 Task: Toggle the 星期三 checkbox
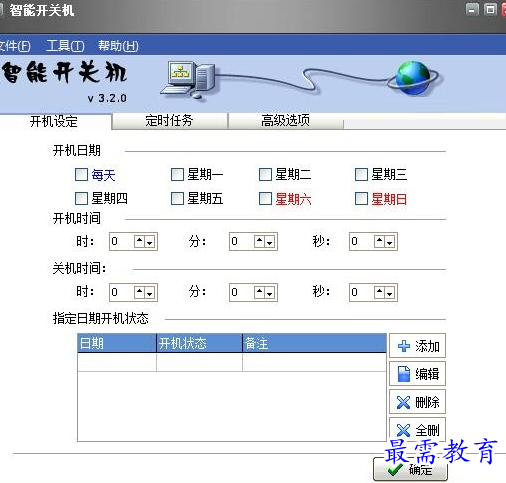[361, 174]
